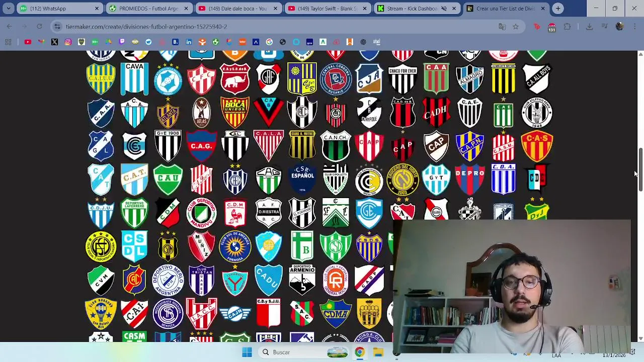The height and width of the screenshot is (362, 644).
Task: Choose the Deportivo Merlo crest
Action: point(168,280)
